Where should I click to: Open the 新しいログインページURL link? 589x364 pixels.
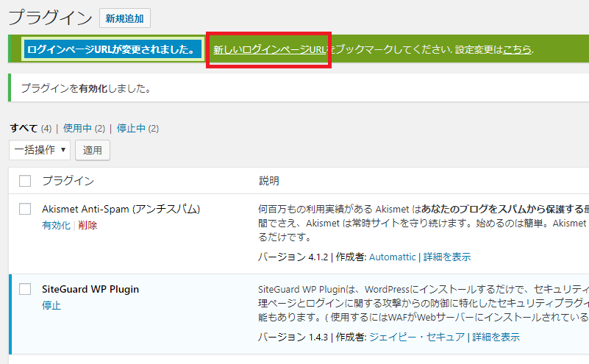(x=270, y=49)
